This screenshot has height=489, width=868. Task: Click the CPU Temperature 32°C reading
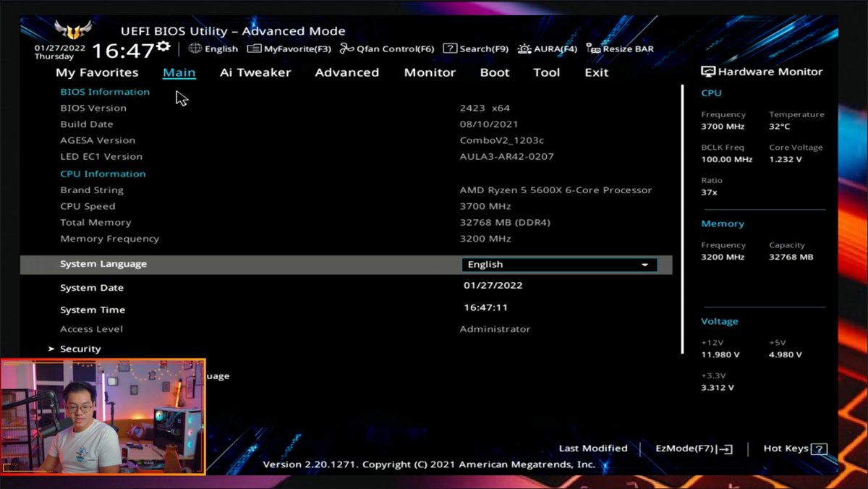[x=780, y=127]
